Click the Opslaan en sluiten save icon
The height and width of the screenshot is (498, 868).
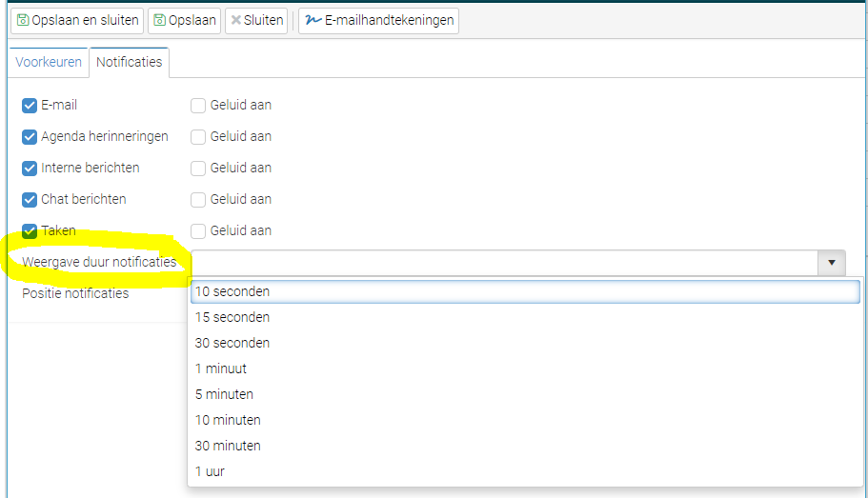(x=23, y=21)
